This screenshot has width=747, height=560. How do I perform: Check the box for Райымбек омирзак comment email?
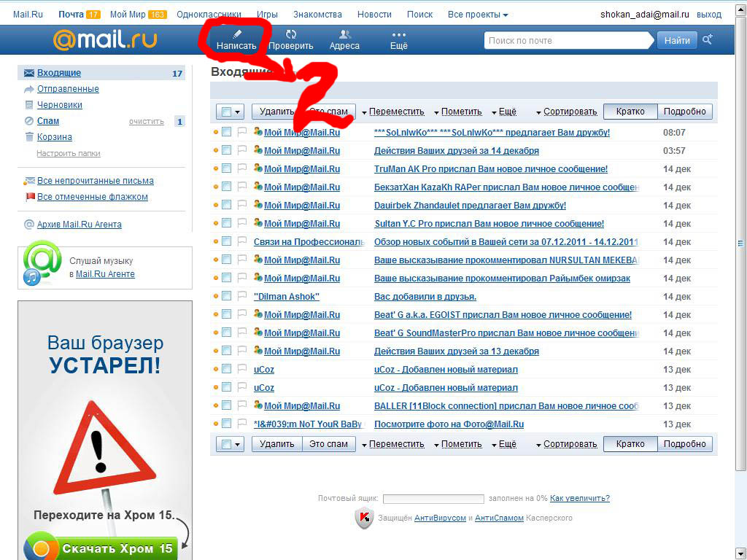(226, 278)
